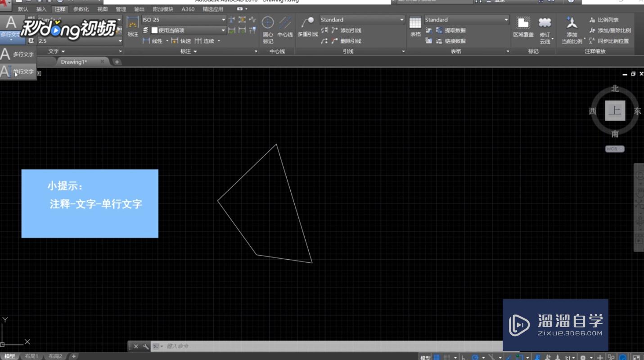Toggle grid display in status bar
Screen dimensions: 644x360
[x=437, y=357]
